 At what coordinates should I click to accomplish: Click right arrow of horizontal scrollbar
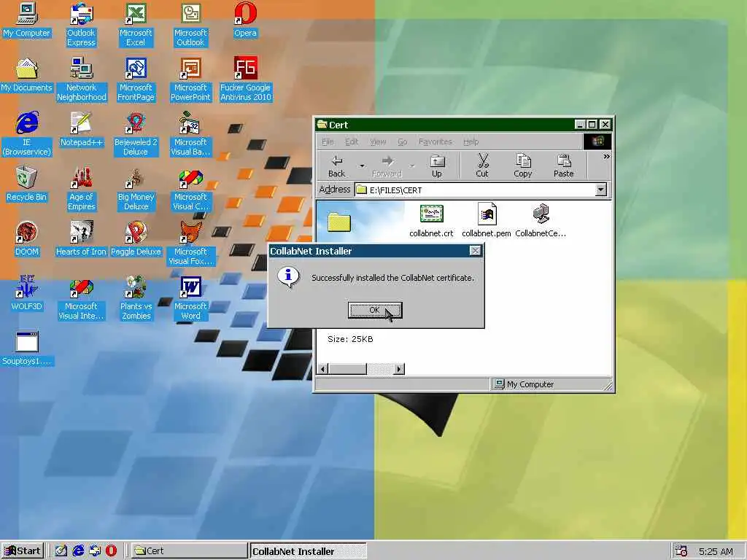click(x=399, y=368)
